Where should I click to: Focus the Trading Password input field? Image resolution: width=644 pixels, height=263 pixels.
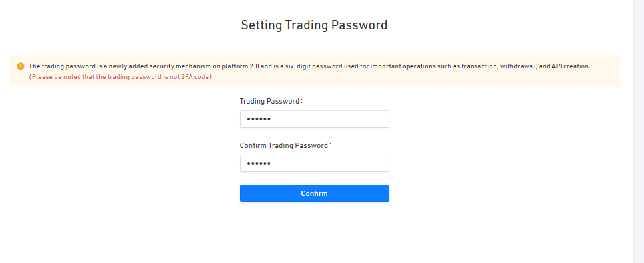pos(314,119)
